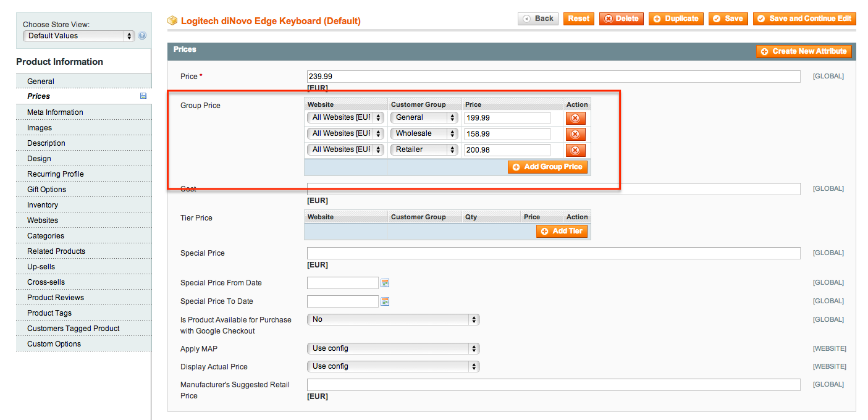Open the Websites tab

(x=83, y=220)
